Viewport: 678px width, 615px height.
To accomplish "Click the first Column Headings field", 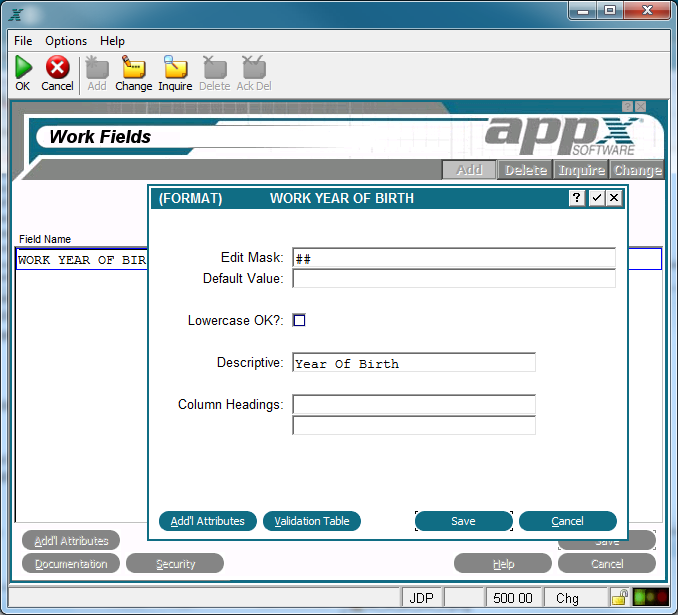I will tap(414, 404).
